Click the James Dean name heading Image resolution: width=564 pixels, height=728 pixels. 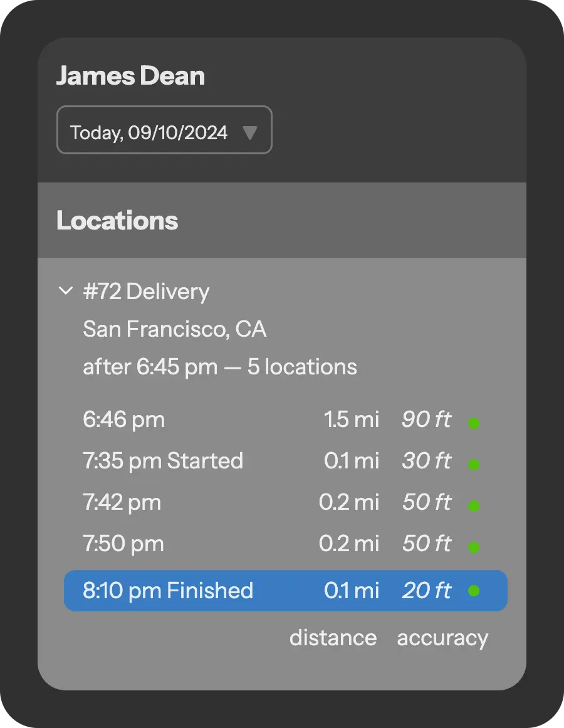coord(130,76)
